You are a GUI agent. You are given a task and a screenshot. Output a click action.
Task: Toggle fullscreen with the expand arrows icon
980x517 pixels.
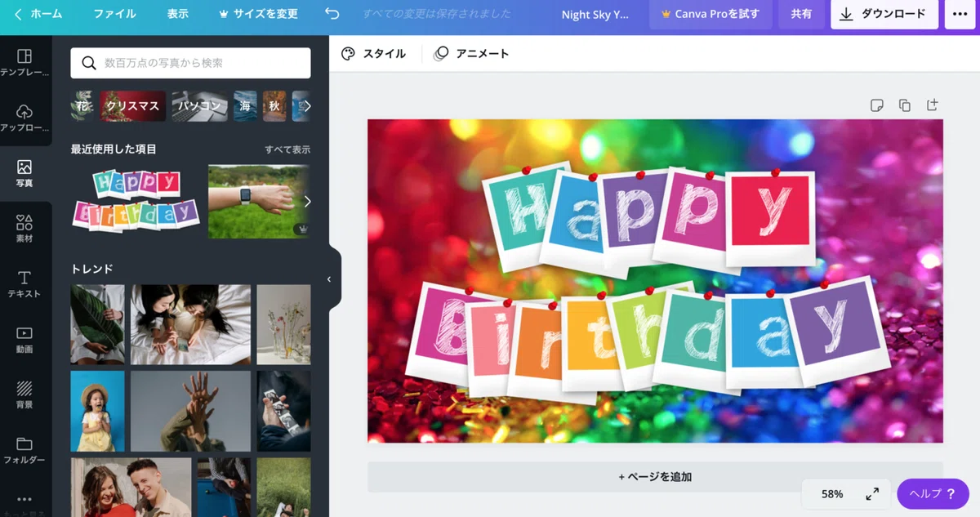click(872, 494)
